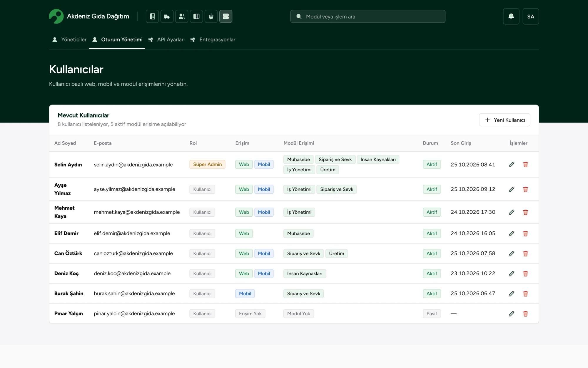Open the human resources people icon
The image size is (588, 368).
(182, 16)
